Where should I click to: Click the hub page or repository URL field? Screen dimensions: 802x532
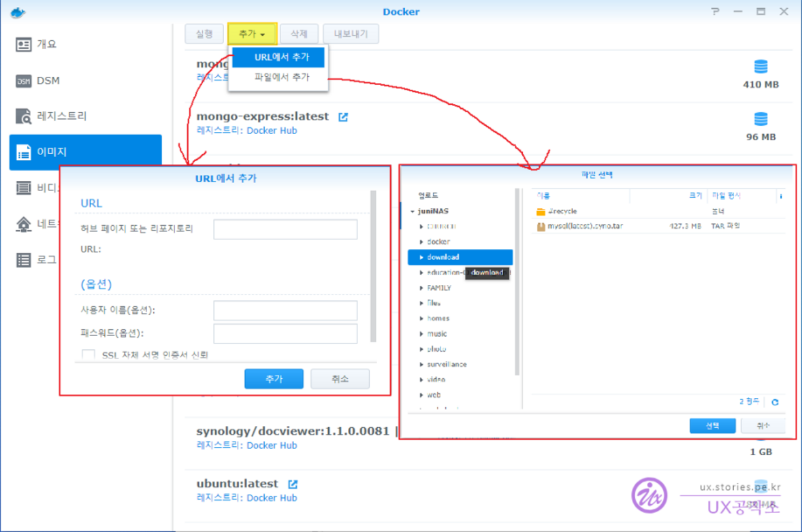(x=285, y=229)
